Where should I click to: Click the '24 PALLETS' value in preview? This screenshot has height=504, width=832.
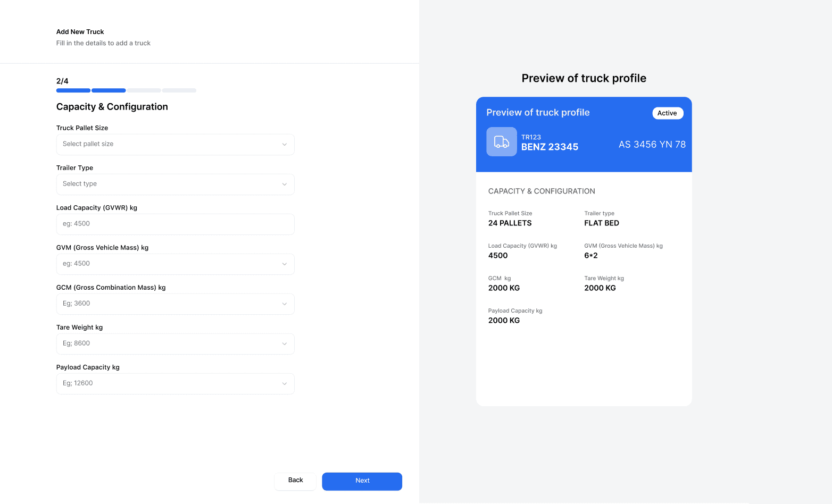[x=510, y=223]
